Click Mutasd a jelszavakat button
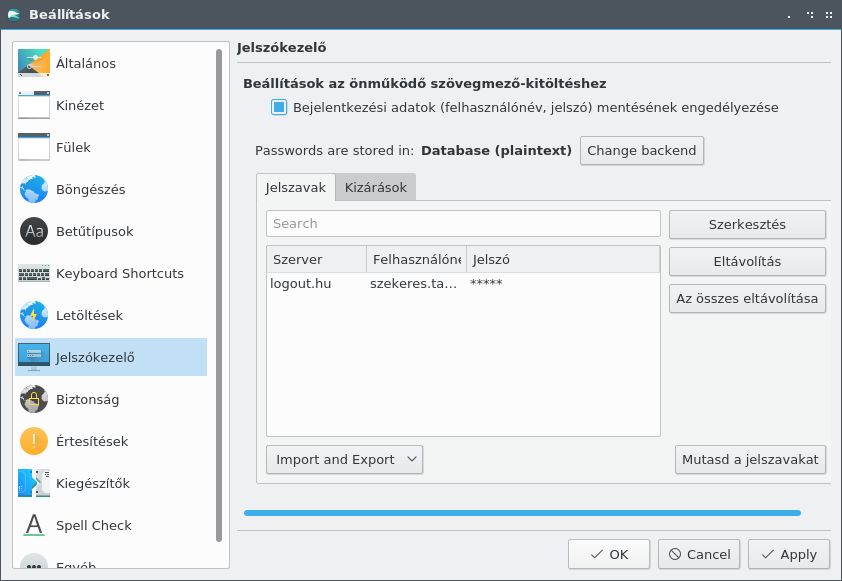Viewport: 842px width, 581px height. (750, 460)
